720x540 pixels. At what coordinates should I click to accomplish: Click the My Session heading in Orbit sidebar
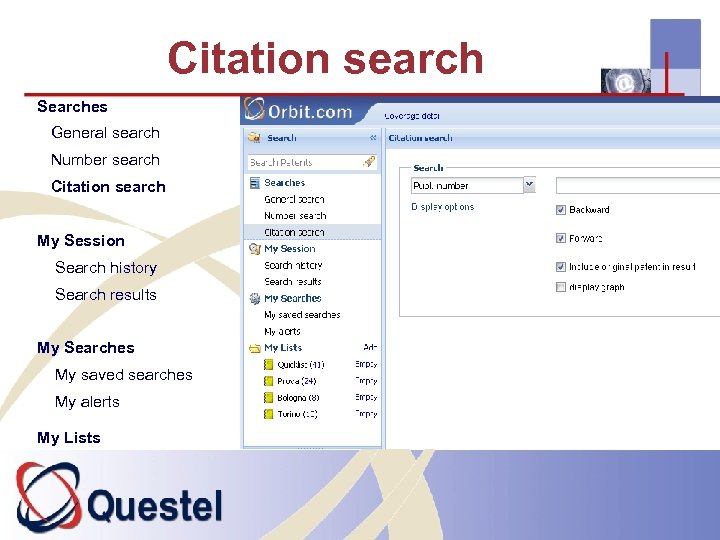point(290,249)
